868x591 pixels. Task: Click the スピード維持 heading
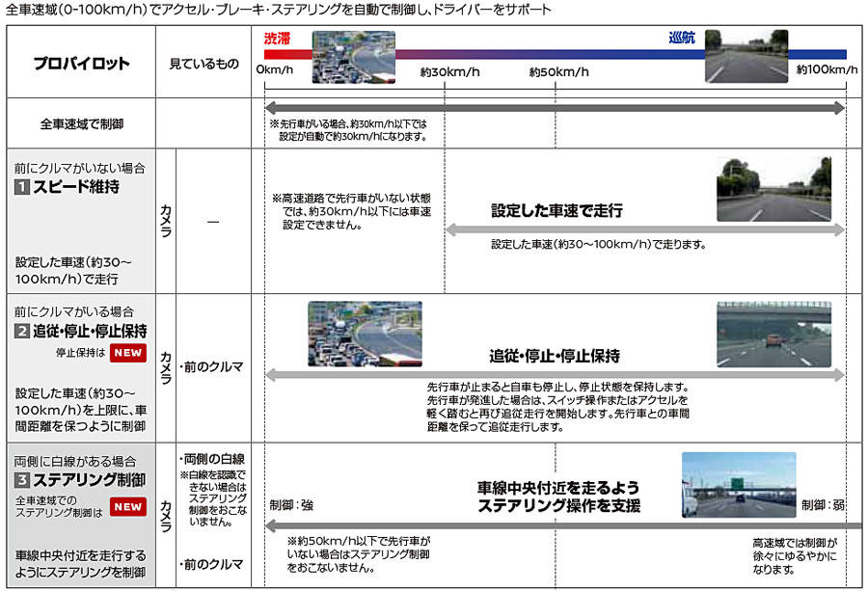point(76,186)
